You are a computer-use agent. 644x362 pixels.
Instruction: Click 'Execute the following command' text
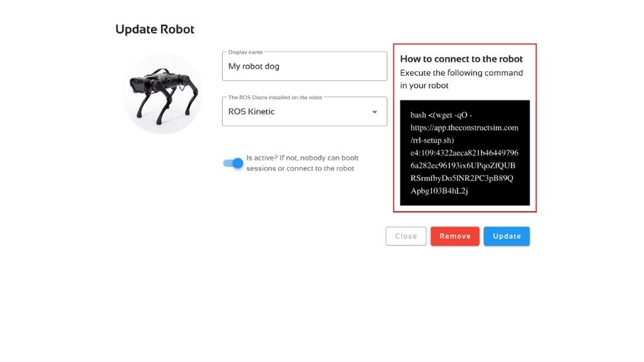(x=462, y=73)
